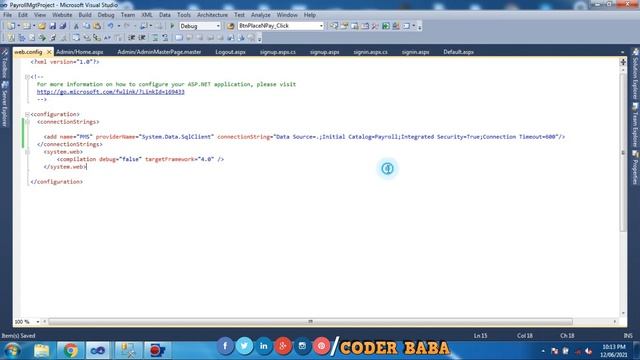Image resolution: width=640 pixels, height=360 pixels.
Task: Open the active files list dropdown arrow
Action: coord(622,52)
